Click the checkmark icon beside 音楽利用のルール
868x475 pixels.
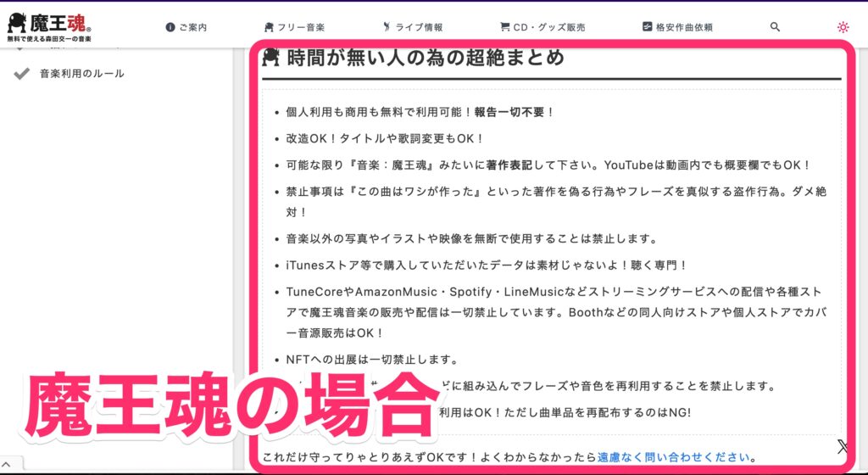tap(21, 74)
